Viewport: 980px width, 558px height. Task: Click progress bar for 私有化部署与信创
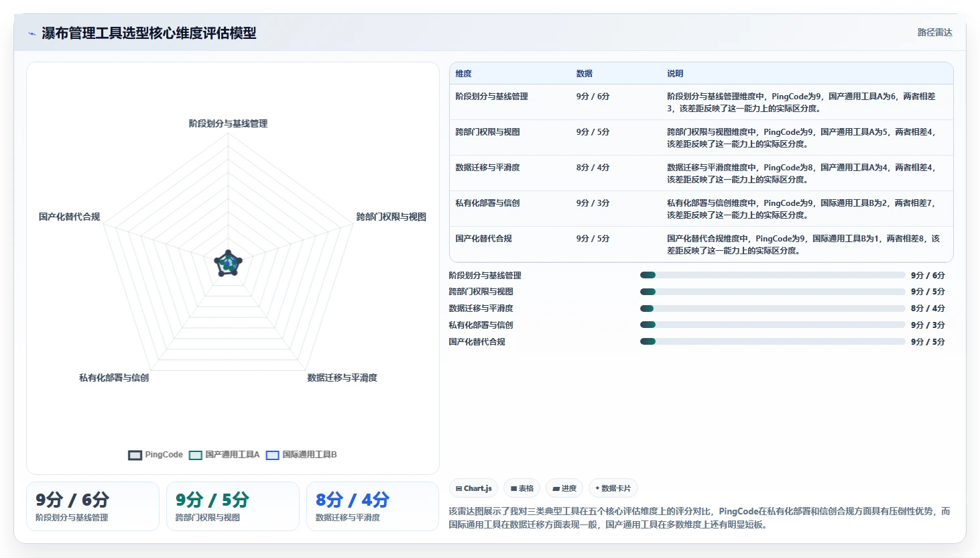coord(772,325)
